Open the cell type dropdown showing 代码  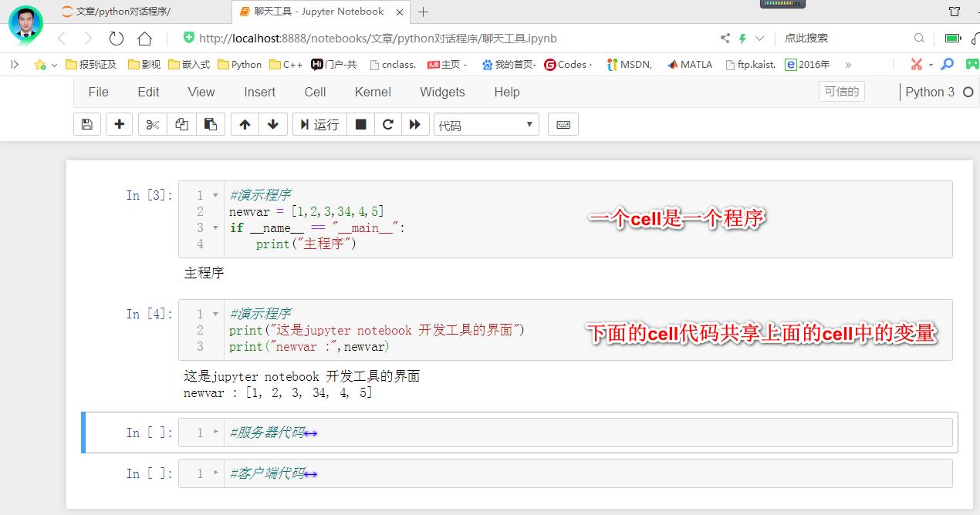click(486, 125)
